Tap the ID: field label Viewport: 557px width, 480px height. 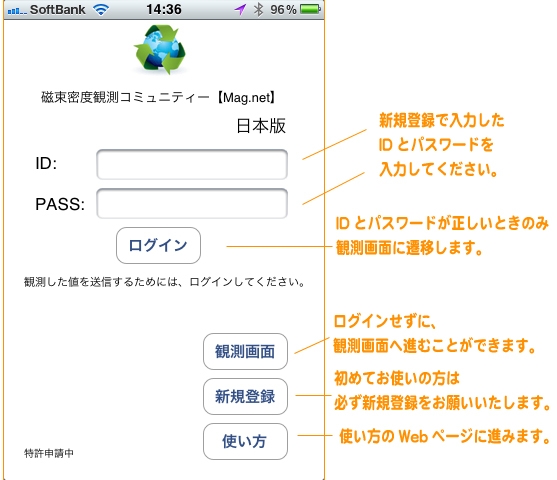click(46, 164)
